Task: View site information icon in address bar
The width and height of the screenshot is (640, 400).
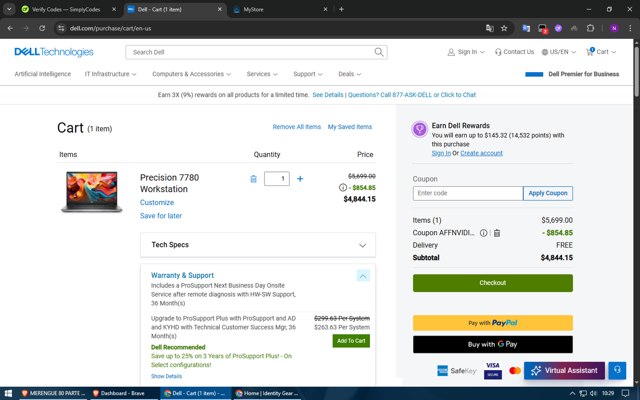Action: (x=61, y=28)
